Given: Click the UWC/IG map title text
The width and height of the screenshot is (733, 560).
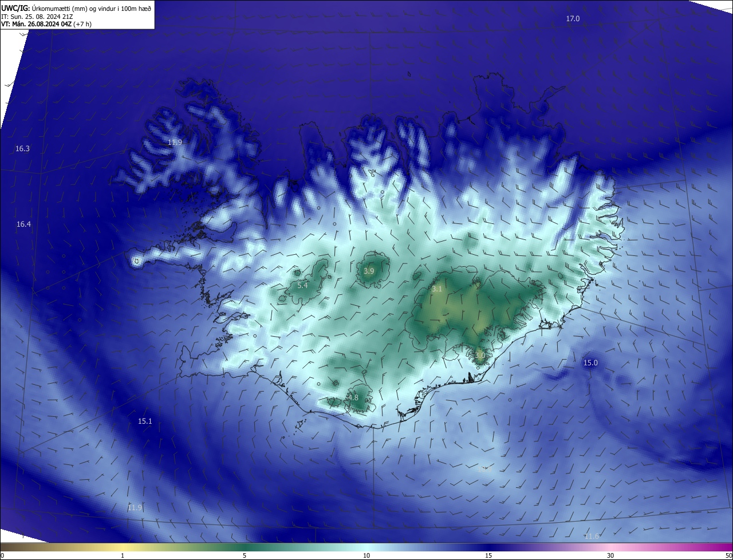Looking at the screenshot, I should 76,8.
